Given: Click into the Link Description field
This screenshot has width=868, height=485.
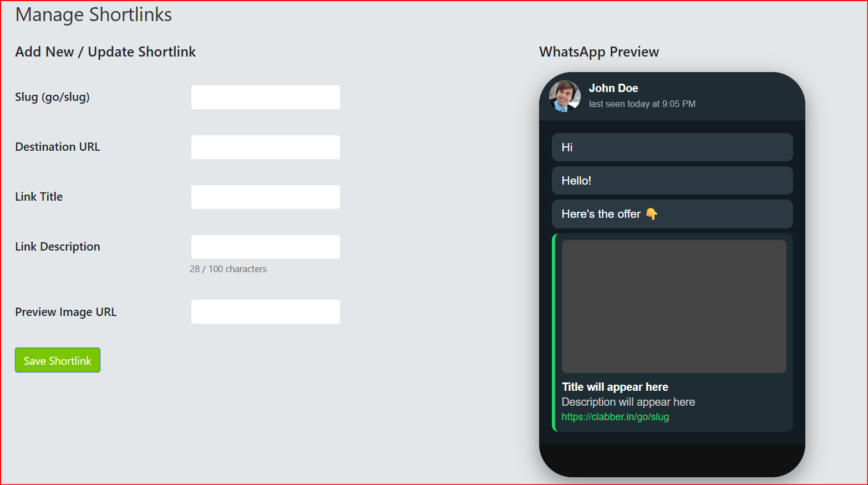Looking at the screenshot, I should 266,247.
